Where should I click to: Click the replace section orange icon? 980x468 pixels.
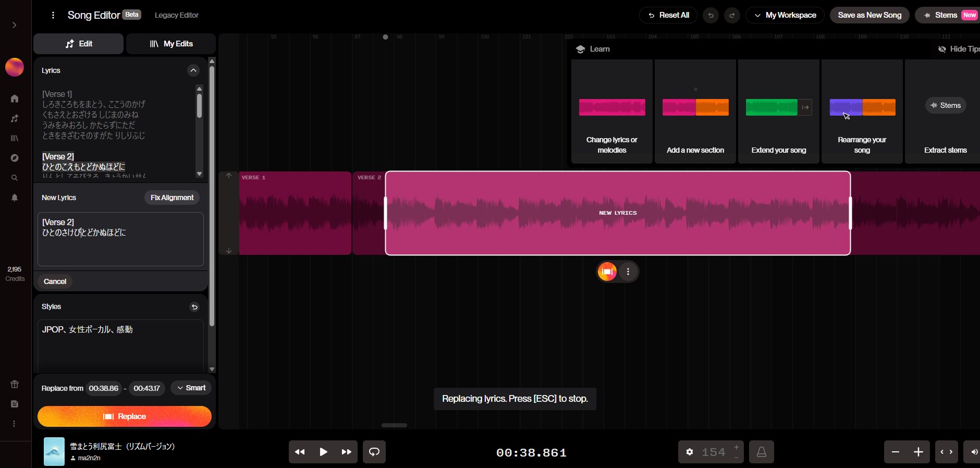pos(607,272)
